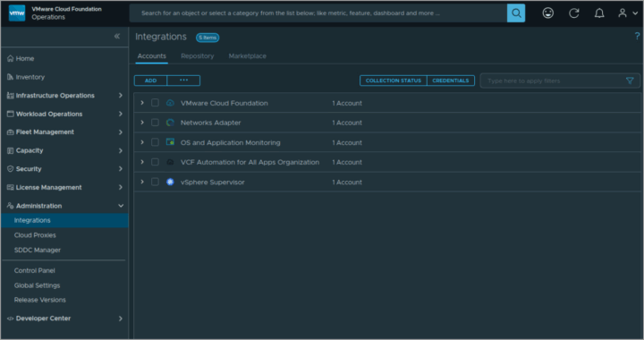Expand the OS and Application Monitoring row
644x340 pixels.
coord(142,142)
